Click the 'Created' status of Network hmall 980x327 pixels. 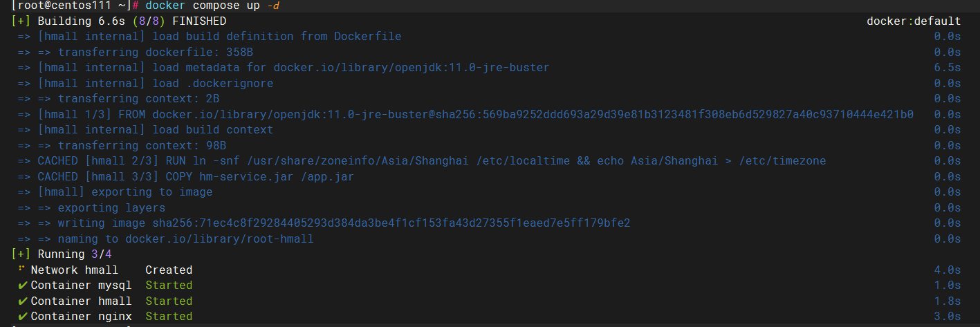[169, 270]
